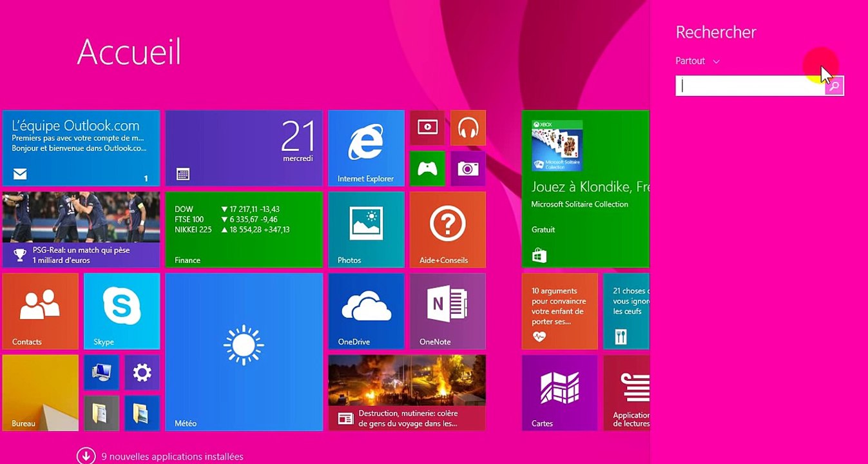Open the blue folder small tile
Image resolution: width=868 pixels, height=464 pixels.
point(142,413)
